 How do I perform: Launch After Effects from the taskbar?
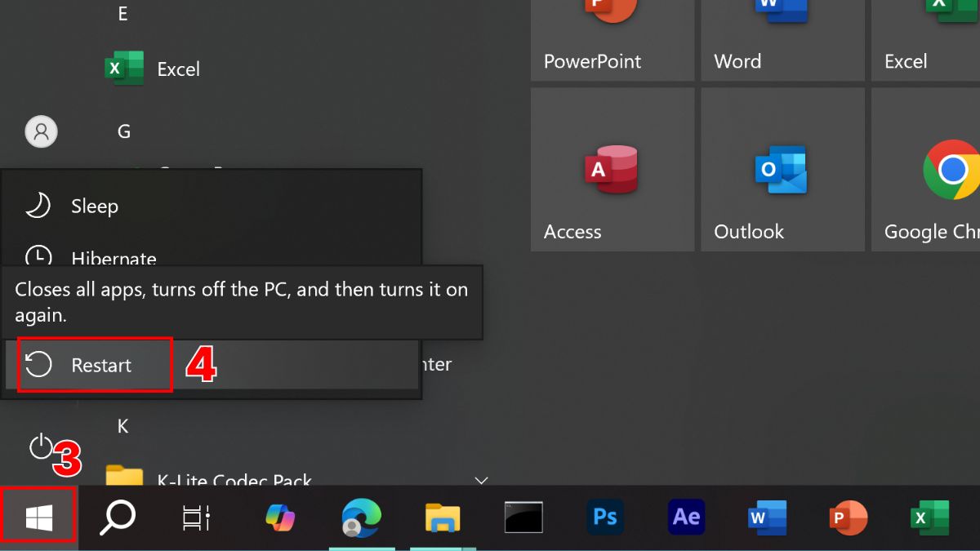(686, 518)
